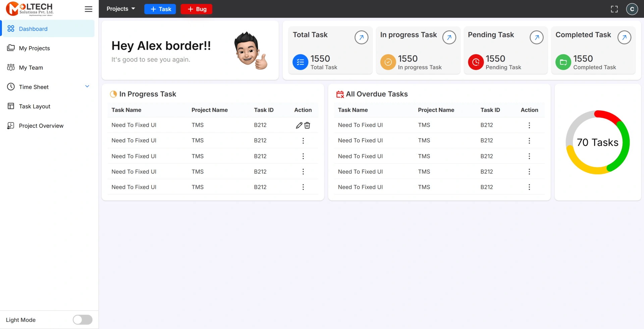The image size is (644, 329).
Task: Toggle the Light Mode switch
Action: [83, 320]
